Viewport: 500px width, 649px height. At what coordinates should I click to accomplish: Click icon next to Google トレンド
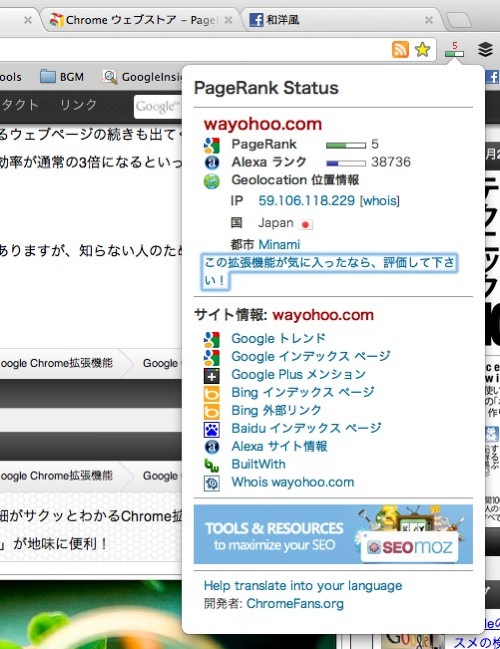coord(212,339)
